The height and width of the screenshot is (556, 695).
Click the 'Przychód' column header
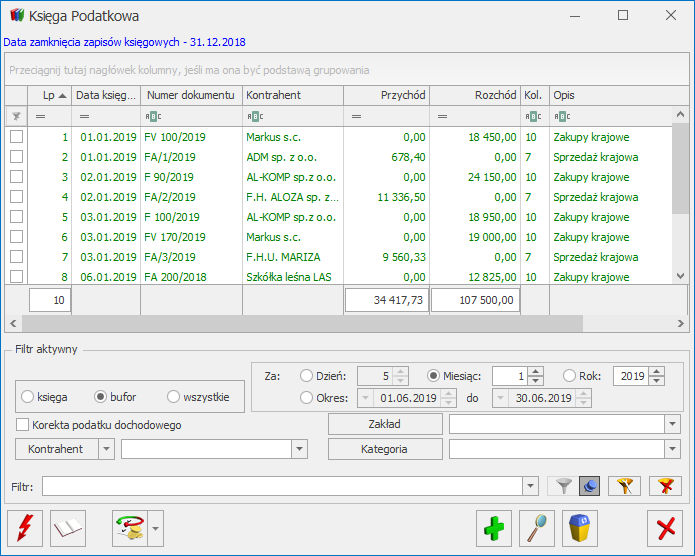386,95
